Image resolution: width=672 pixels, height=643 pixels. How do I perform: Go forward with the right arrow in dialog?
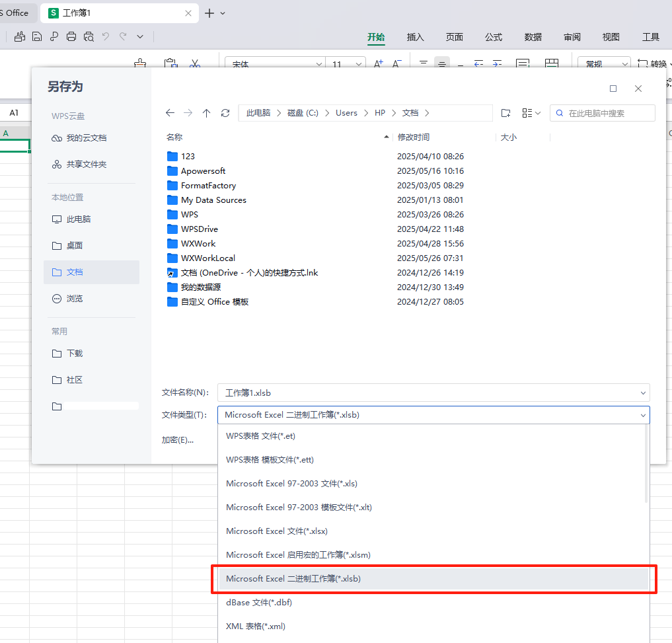pyautogui.click(x=188, y=113)
